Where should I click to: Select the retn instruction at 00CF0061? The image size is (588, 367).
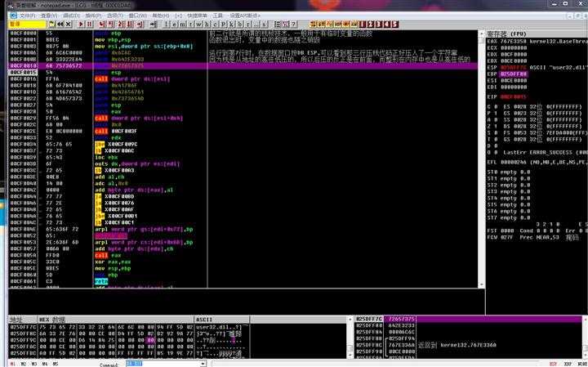coord(101,281)
